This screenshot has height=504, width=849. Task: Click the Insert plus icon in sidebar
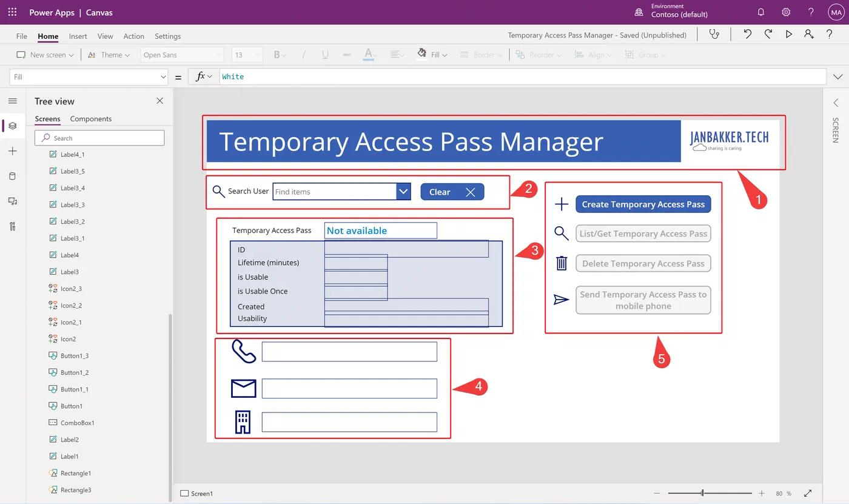(x=13, y=151)
